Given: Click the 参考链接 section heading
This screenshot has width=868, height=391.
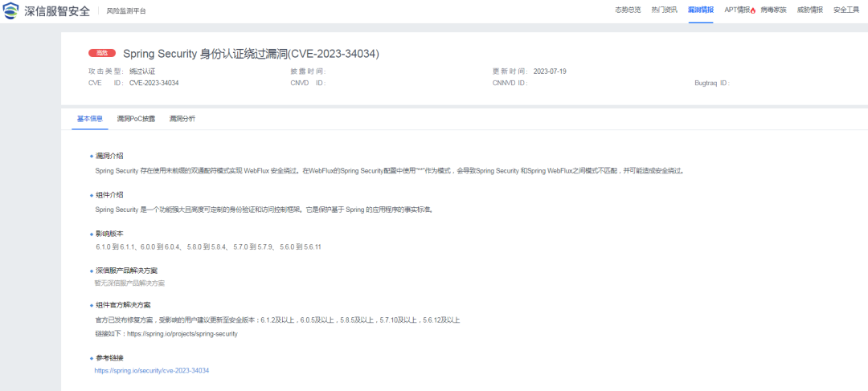Looking at the screenshot, I should click(x=109, y=358).
